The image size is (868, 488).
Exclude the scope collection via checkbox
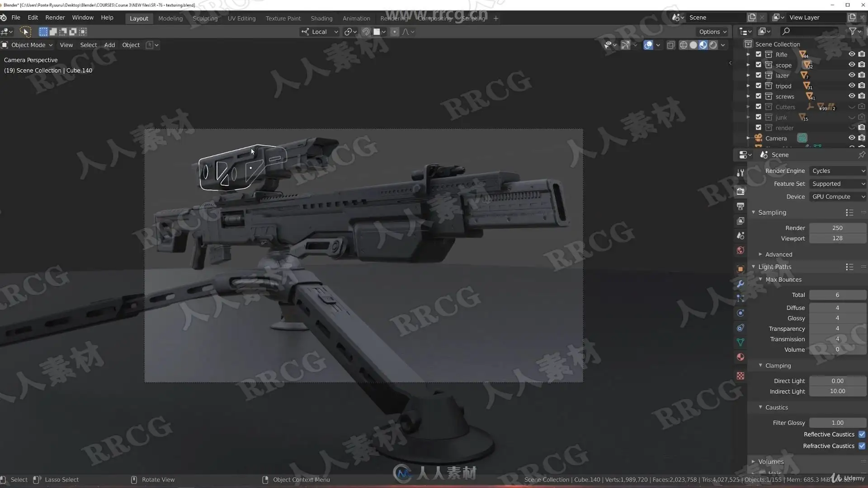(x=759, y=65)
